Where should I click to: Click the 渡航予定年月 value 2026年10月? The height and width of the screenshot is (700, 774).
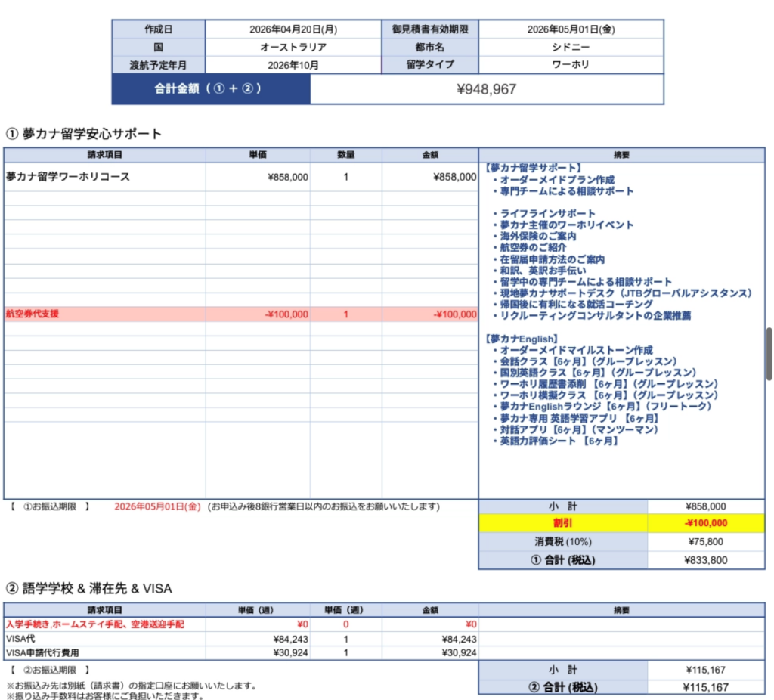tap(293, 65)
